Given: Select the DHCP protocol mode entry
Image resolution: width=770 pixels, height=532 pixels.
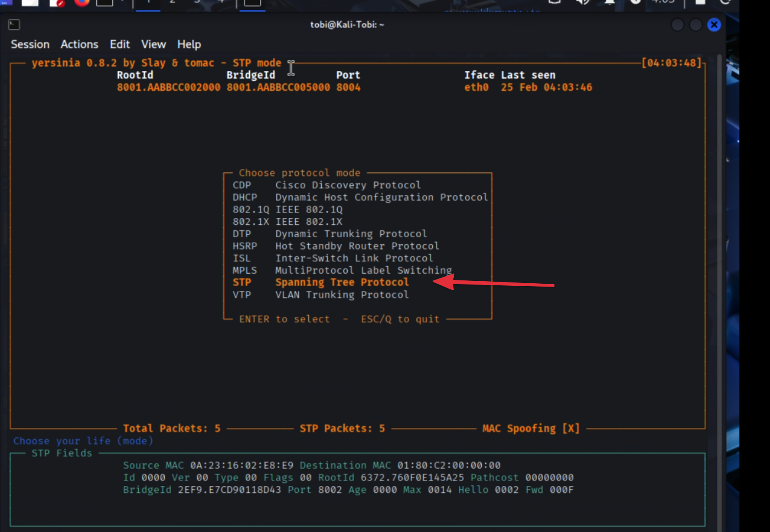Looking at the screenshot, I should pyautogui.click(x=381, y=197).
